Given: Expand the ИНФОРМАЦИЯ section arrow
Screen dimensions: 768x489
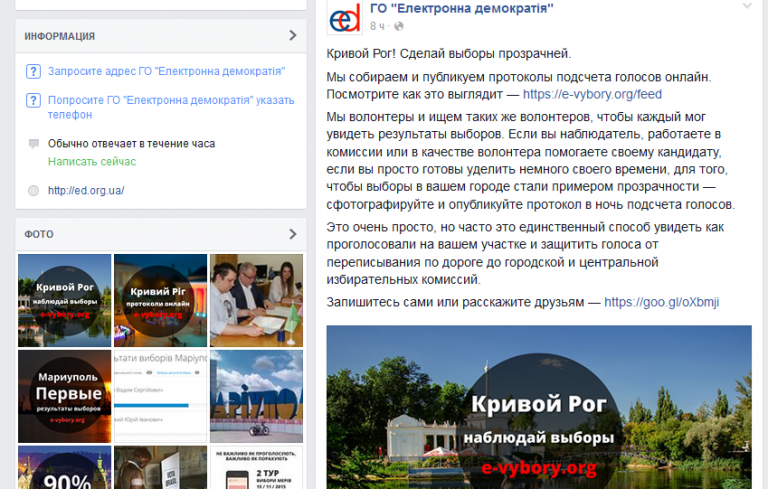Looking at the screenshot, I should pyautogui.click(x=293, y=35).
